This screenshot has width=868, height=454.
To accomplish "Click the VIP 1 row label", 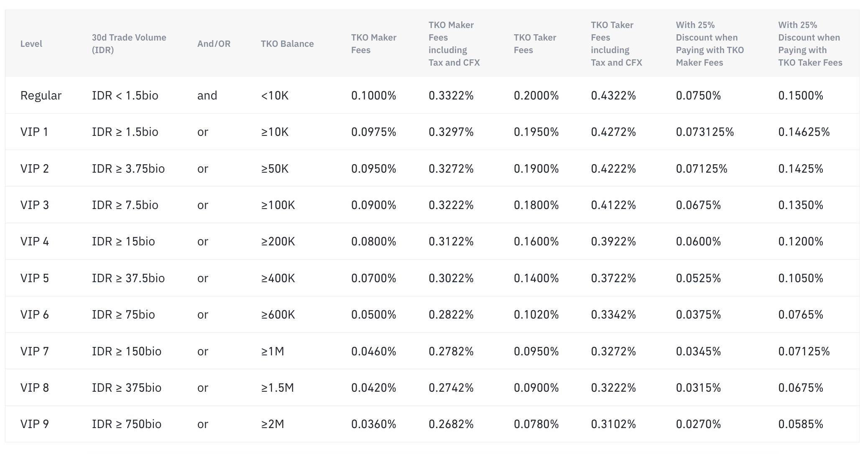I will click(x=34, y=132).
